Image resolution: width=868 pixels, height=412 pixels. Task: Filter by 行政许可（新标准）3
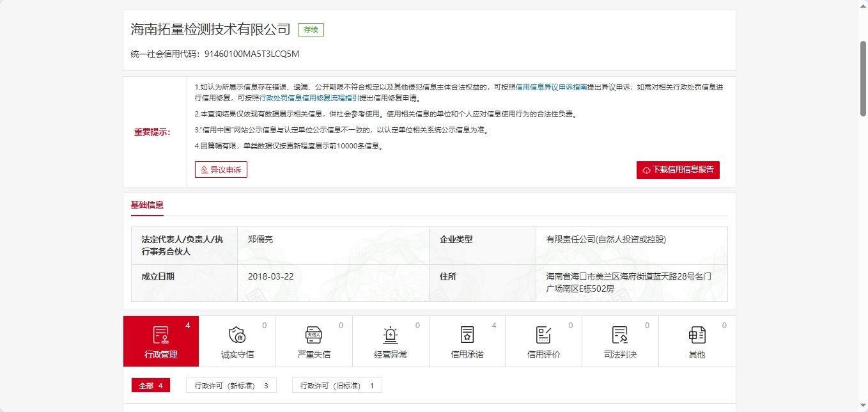[x=231, y=386]
